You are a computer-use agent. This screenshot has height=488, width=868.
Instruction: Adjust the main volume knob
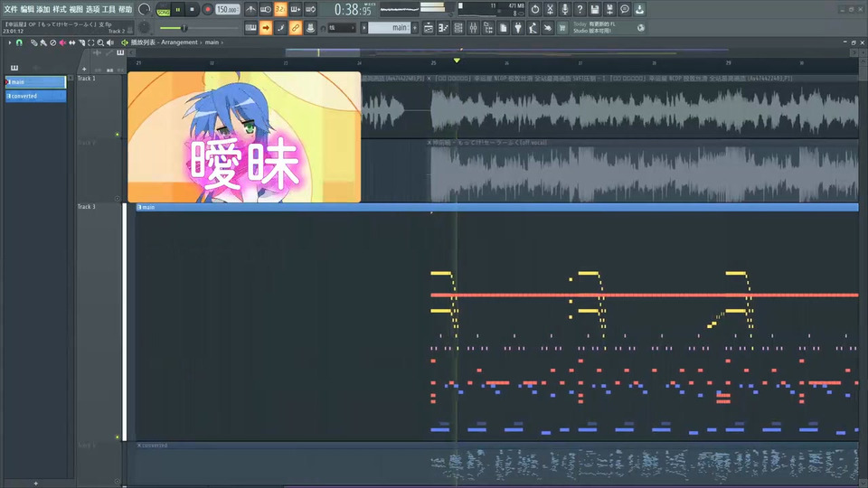pyautogui.click(x=144, y=9)
